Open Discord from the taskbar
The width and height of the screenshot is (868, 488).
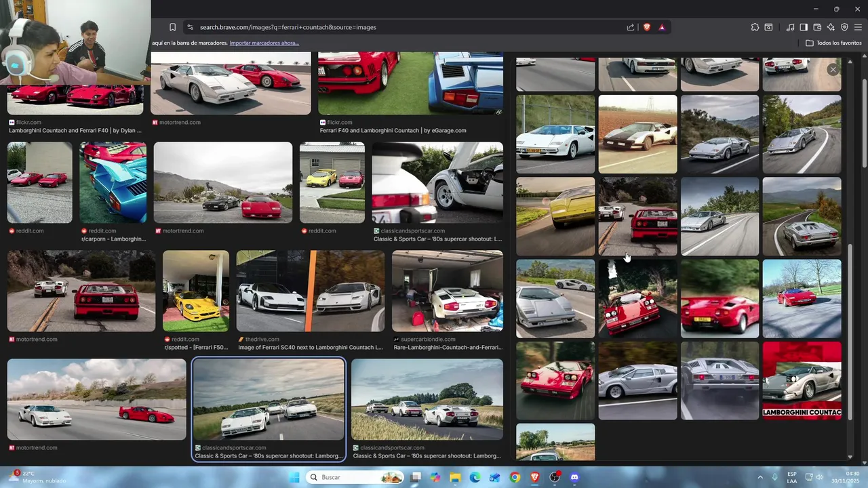574,477
